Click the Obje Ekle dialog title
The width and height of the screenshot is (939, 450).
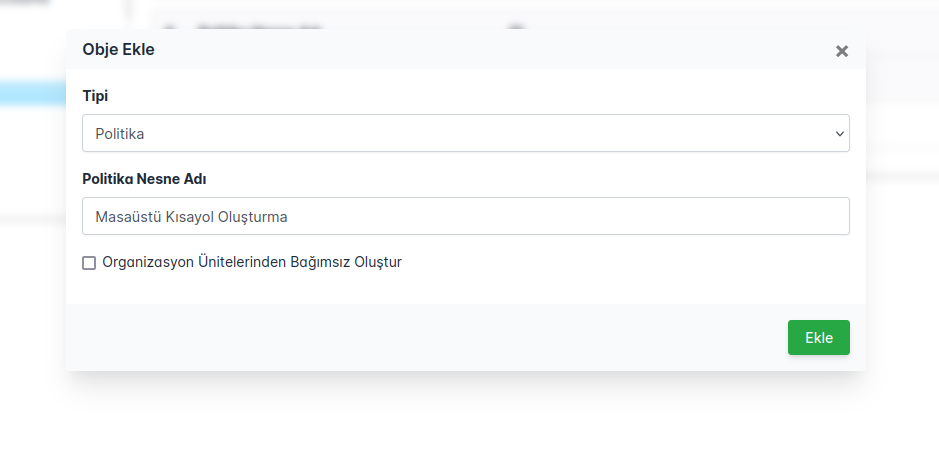[118, 49]
